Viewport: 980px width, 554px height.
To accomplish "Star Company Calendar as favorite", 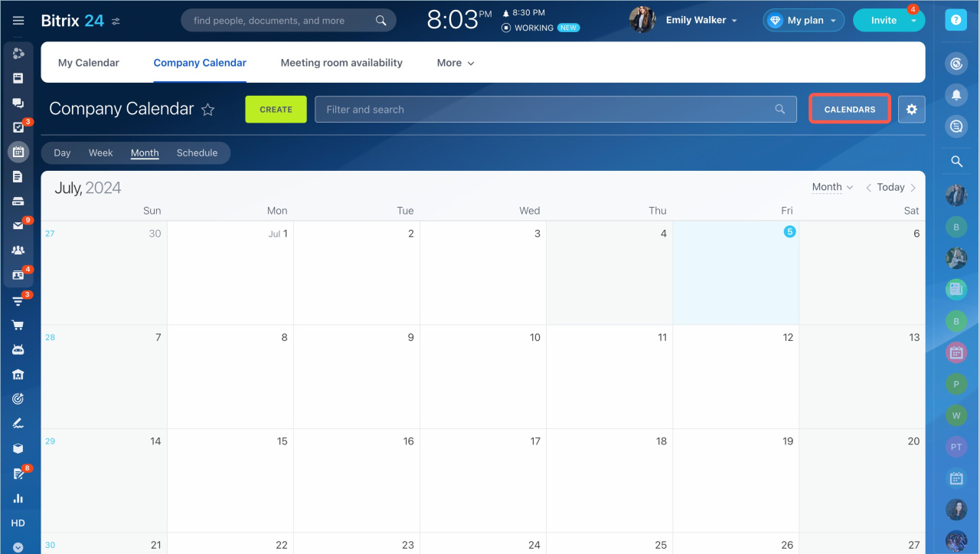I will [207, 110].
